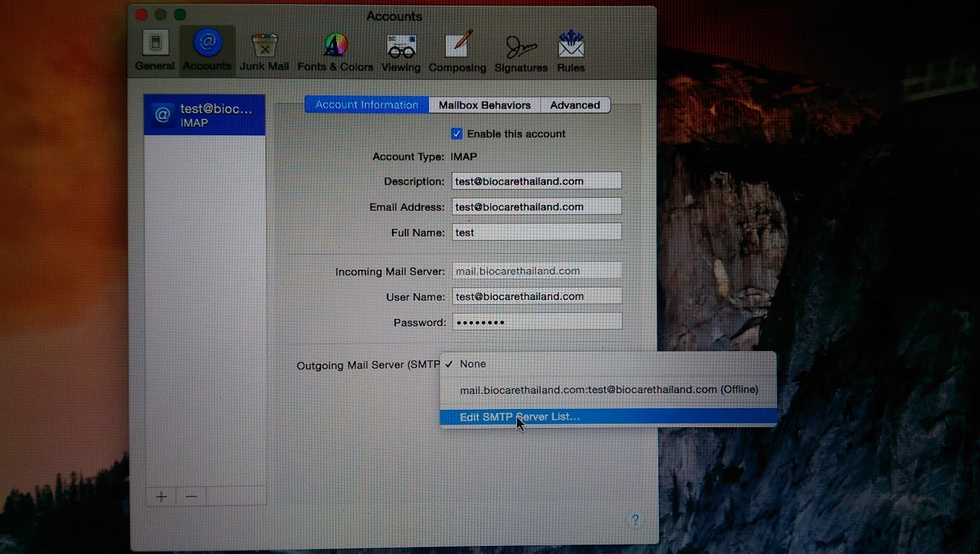The image size is (980, 554).
Task: Switch to the Advanced tab
Action: pos(575,105)
